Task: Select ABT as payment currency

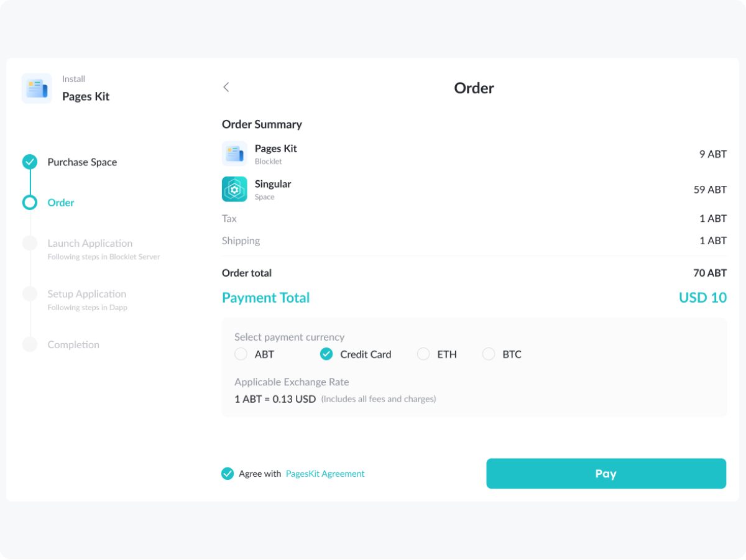Action: tap(241, 354)
